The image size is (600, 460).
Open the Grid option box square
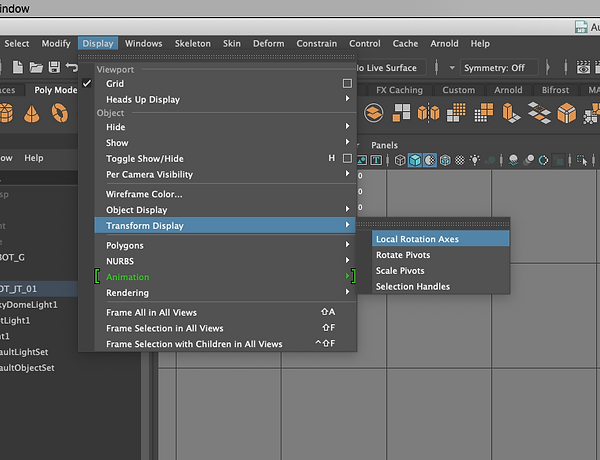(347, 83)
